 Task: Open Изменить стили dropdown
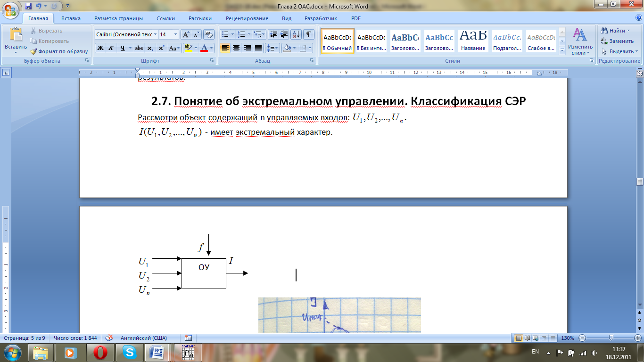coord(580,41)
